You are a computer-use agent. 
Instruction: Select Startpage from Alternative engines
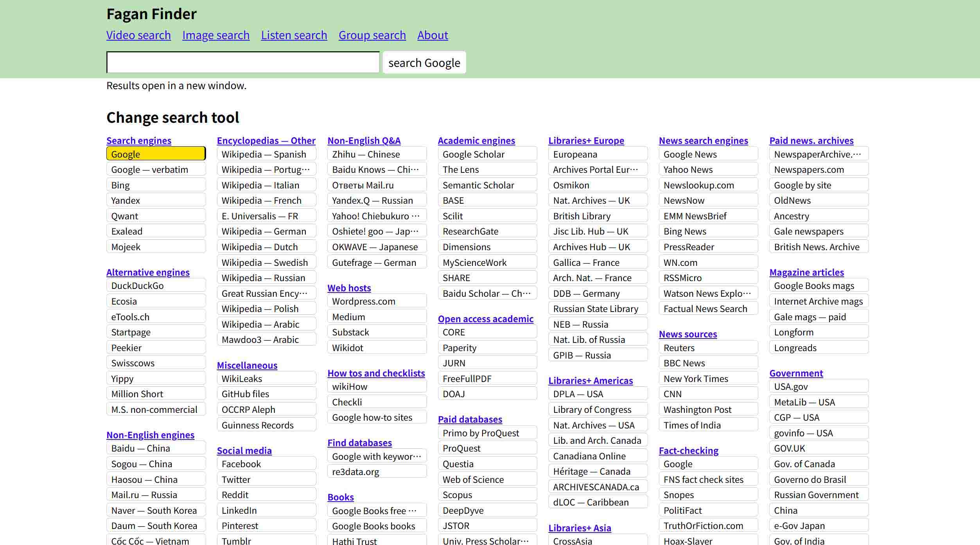pyautogui.click(x=156, y=332)
